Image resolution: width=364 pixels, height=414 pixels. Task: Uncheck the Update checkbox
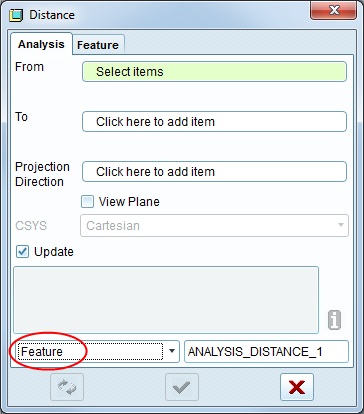click(x=22, y=252)
